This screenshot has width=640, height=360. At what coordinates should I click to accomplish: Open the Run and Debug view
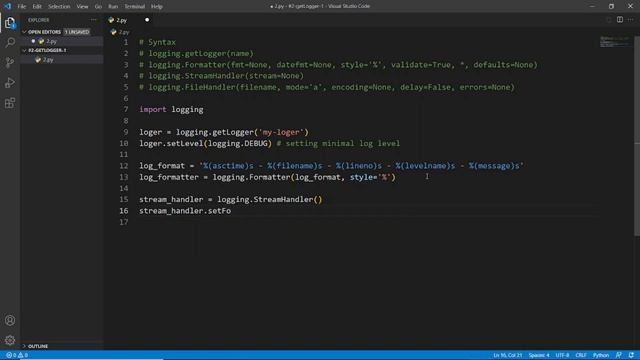[x=10, y=83]
